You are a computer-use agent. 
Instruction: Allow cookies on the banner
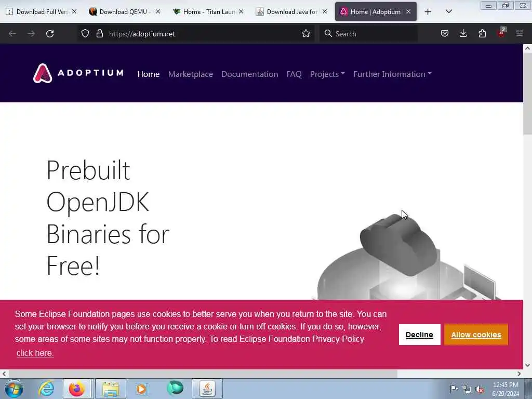pos(476,335)
